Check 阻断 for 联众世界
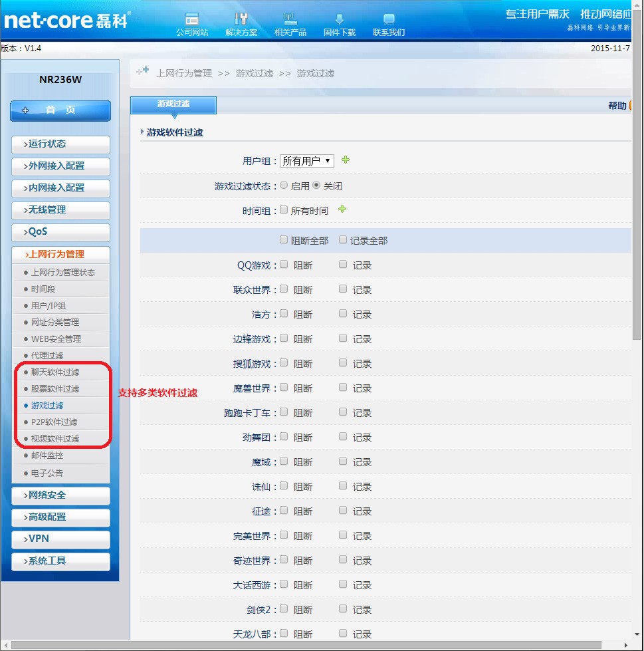This screenshot has width=644, height=651. [x=284, y=289]
